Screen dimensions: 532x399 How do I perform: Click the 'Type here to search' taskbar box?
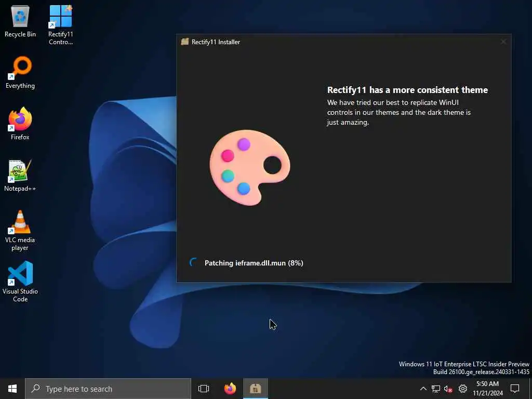coord(108,389)
